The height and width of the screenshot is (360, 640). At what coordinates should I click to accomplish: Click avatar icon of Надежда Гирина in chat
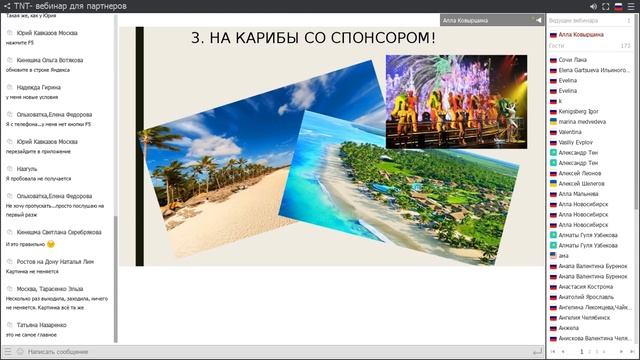tap(10, 87)
